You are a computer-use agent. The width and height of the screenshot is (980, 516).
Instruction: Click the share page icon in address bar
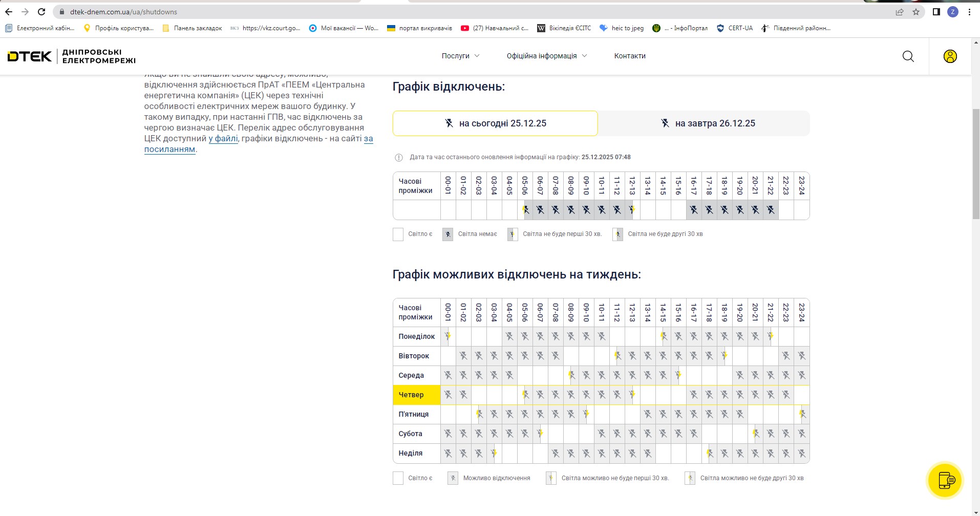(x=900, y=12)
